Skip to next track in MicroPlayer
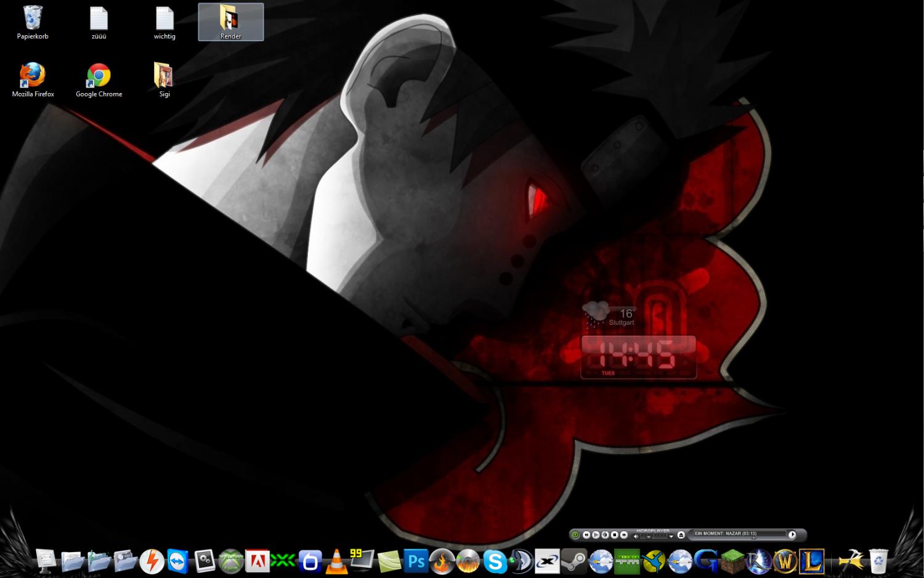Screen dimensions: 924x578 pos(624,535)
